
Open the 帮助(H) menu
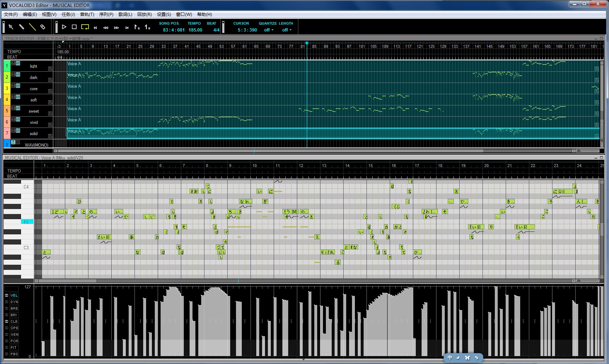204,14
